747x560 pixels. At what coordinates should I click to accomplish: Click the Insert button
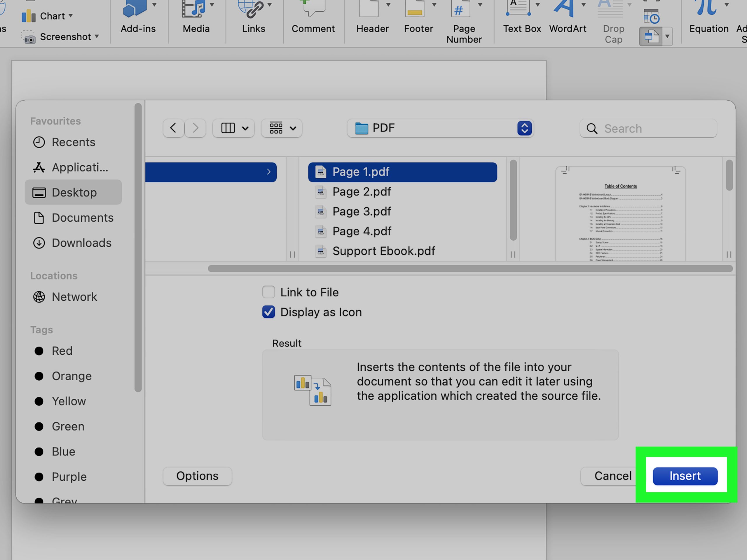click(x=685, y=476)
